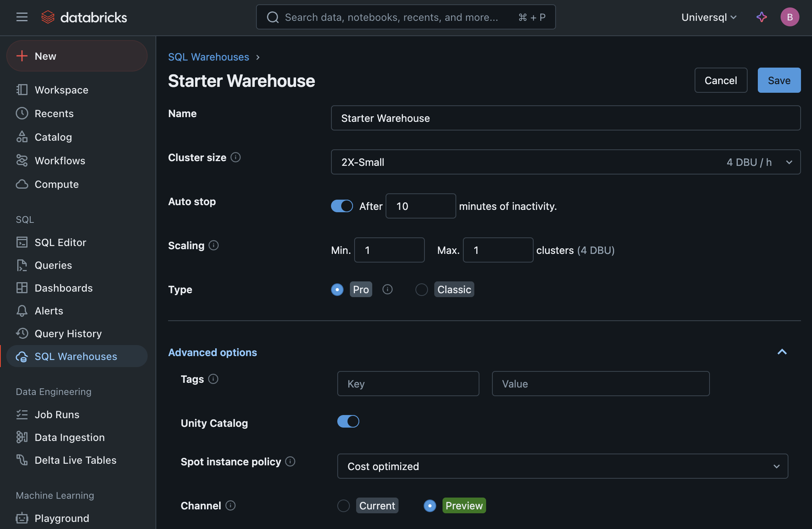Open Catalog in the sidebar
Viewport: 812px width, 529px height.
77,137
